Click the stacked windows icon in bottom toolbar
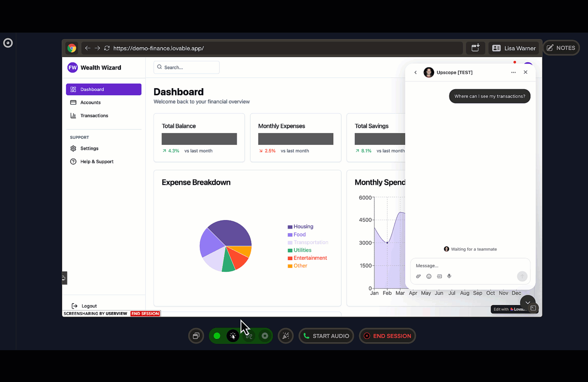The image size is (588, 382). 196,336
